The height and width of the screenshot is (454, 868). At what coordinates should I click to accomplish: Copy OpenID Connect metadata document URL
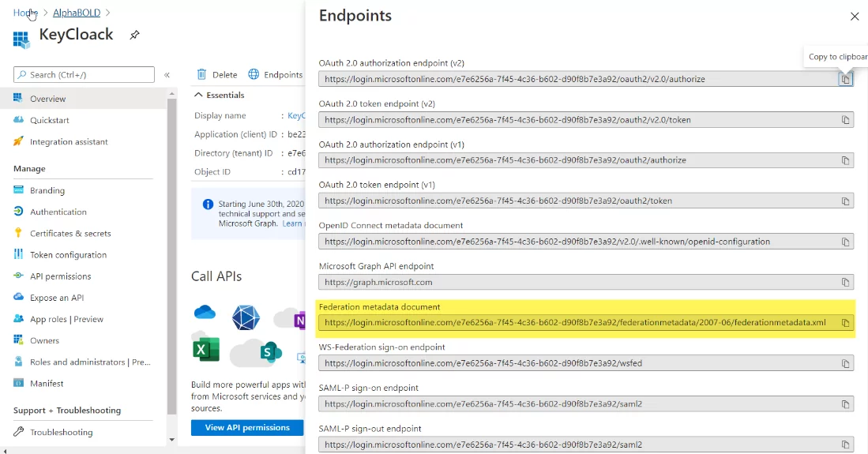pos(845,242)
